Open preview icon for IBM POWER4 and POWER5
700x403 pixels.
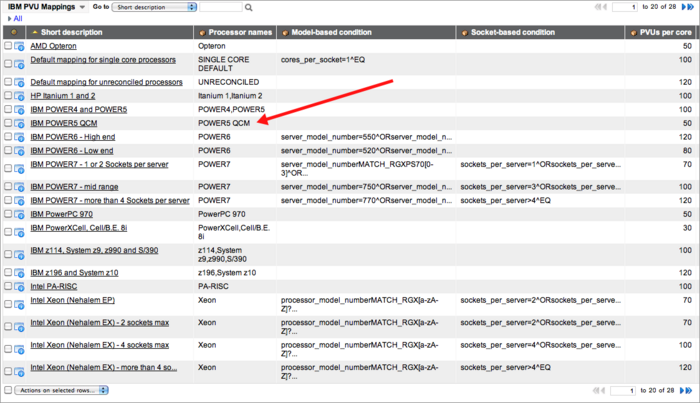[x=19, y=110]
